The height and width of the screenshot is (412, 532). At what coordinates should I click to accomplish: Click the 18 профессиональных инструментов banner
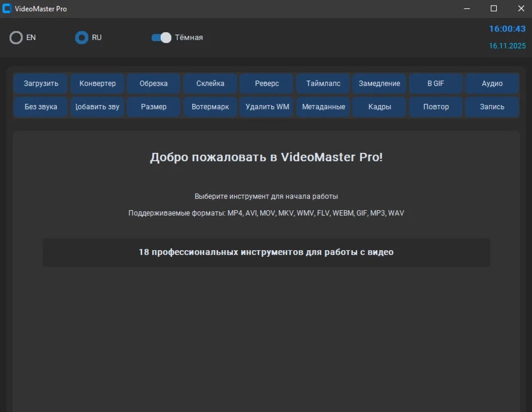[x=266, y=253]
